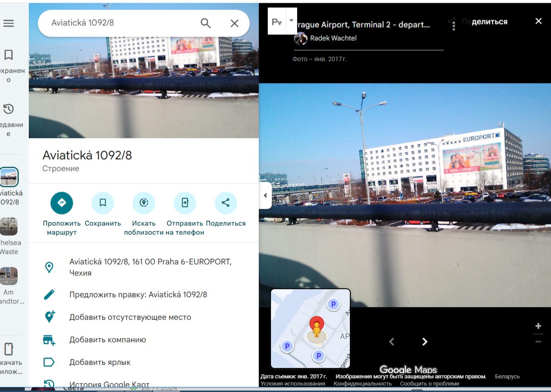Click the Искать поблизости nearby search icon
The width and height of the screenshot is (551, 392).
pyautogui.click(x=144, y=203)
